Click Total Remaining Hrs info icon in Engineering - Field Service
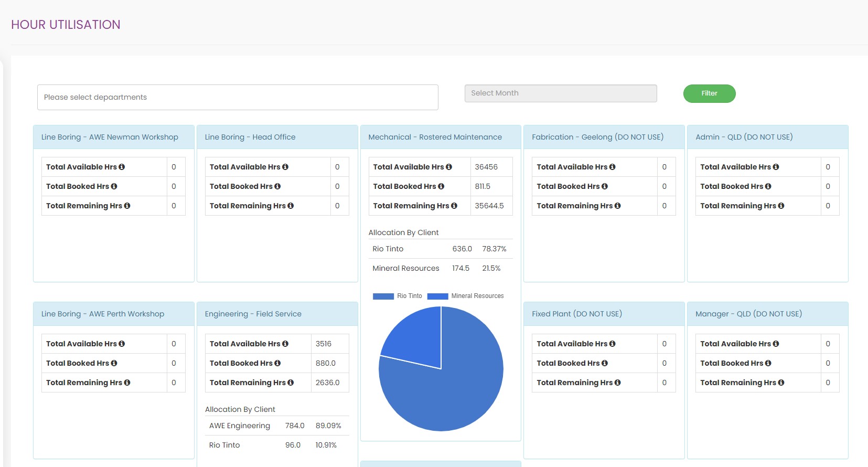Screen dimensions: 868x467 tap(291, 383)
